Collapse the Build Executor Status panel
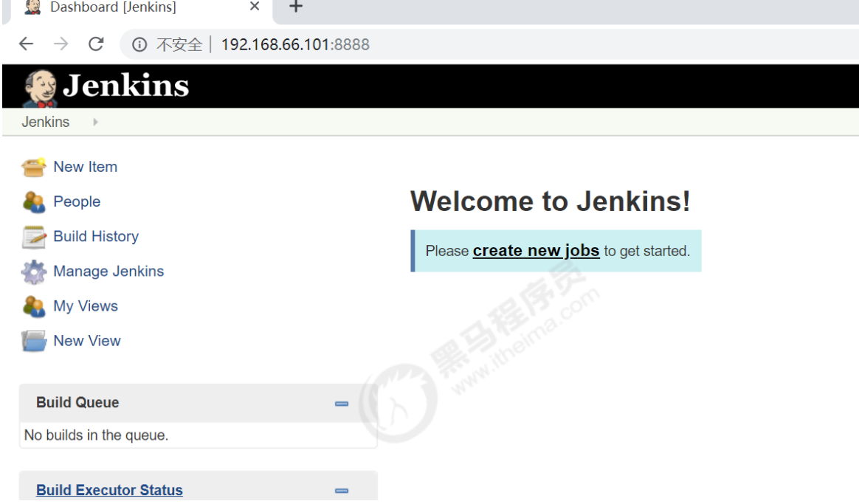 click(341, 490)
